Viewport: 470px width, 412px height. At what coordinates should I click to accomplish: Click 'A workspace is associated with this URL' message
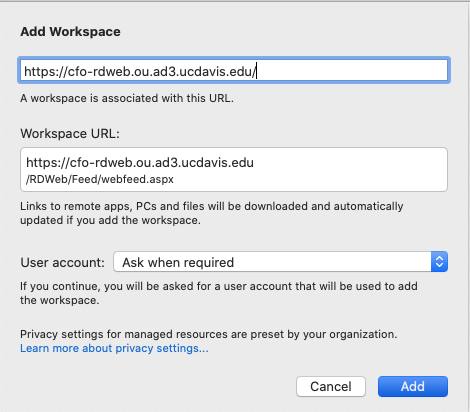click(127, 98)
